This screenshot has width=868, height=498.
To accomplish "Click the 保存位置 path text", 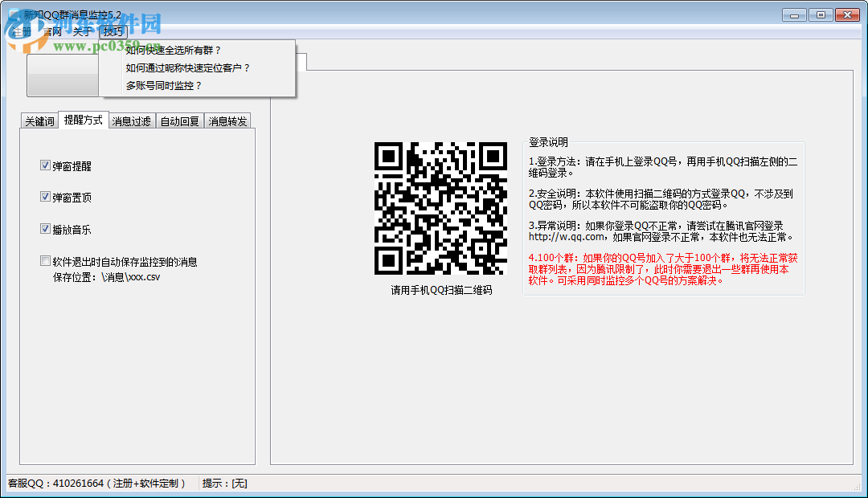I will (x=106, y=277).
